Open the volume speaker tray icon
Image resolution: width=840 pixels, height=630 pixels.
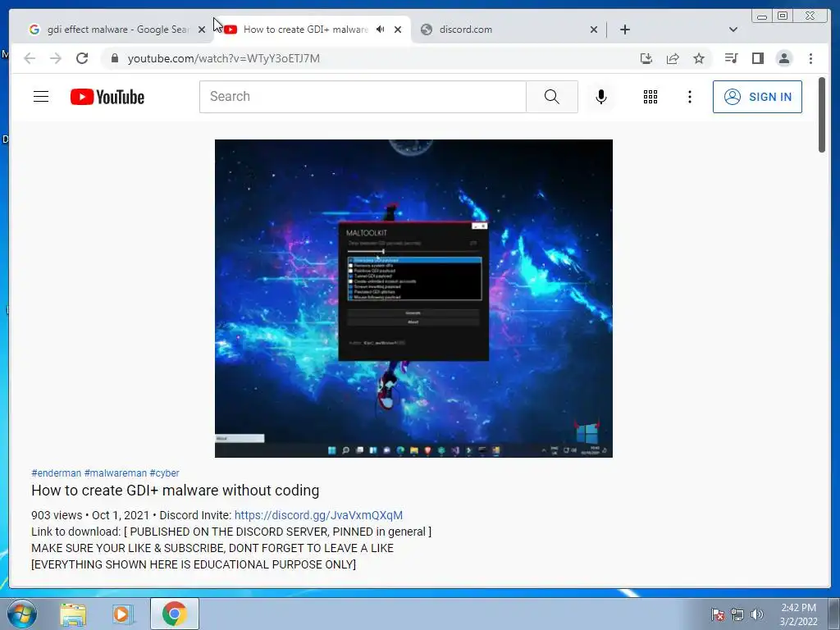(x=756, y=614)
